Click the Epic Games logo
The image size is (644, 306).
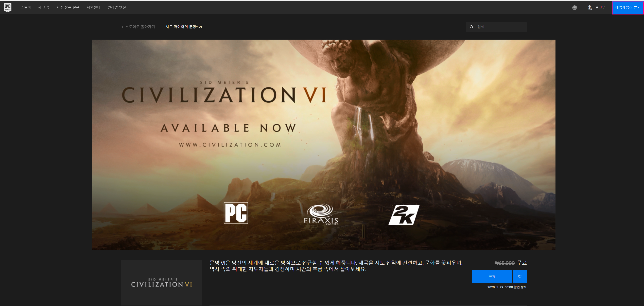tap(8, 7)
